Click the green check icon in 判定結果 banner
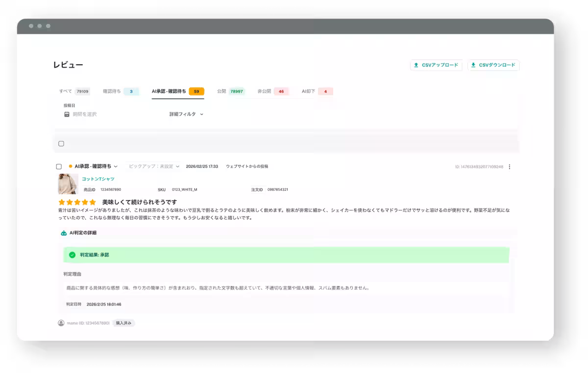 point(73,255)
